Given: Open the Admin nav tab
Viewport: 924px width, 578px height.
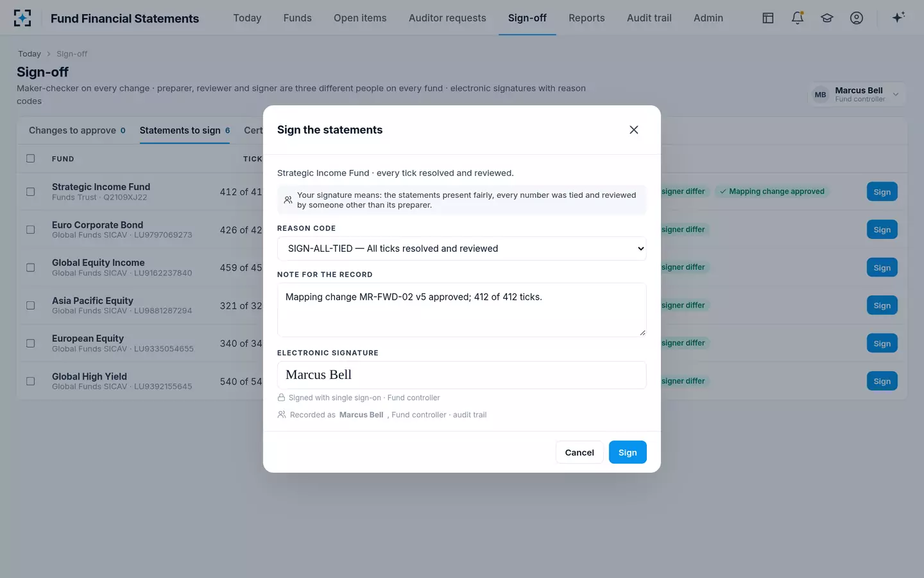Looking at the screenshot, I should [708, 18].
